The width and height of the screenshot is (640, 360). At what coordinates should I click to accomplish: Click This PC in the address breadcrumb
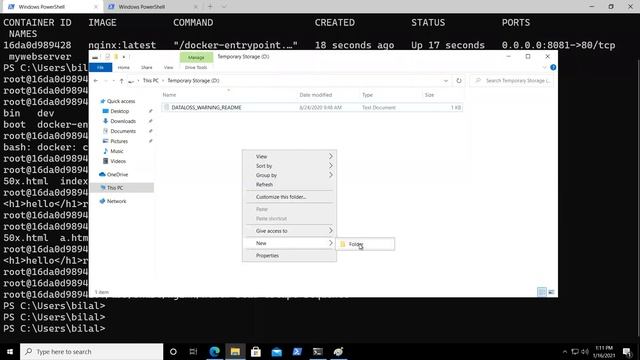151,81
